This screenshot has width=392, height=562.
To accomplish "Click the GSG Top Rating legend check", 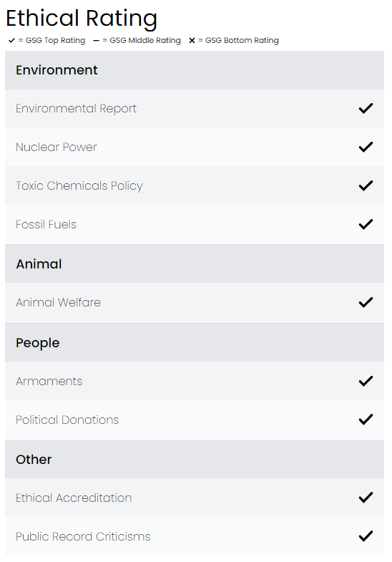I will 11,41.
